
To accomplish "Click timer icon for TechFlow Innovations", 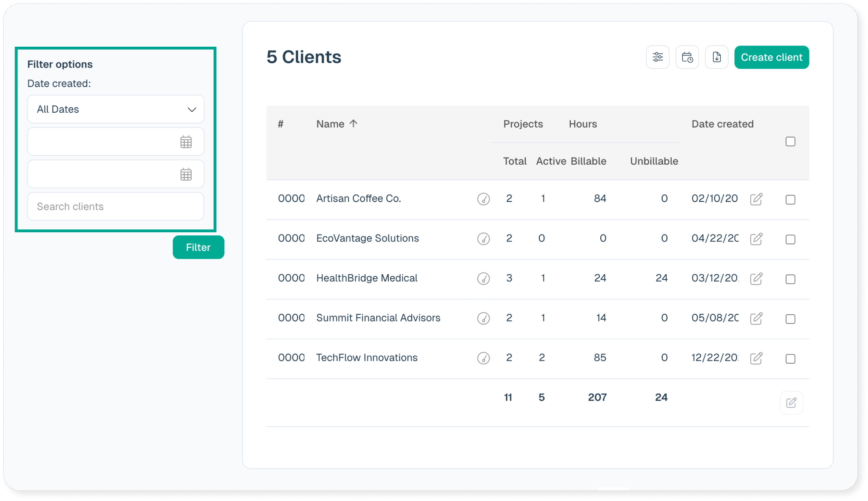I will tap(483, 358).
